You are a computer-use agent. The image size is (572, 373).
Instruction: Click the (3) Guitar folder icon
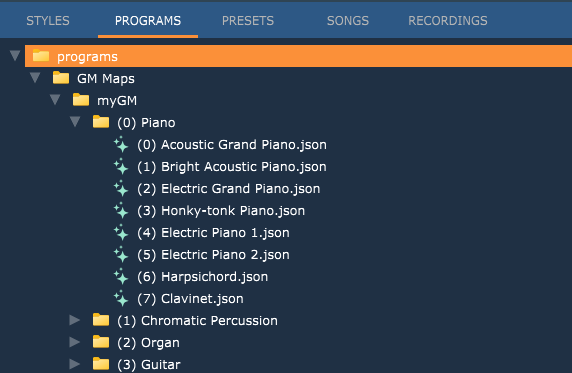click(x=101, y=364)
